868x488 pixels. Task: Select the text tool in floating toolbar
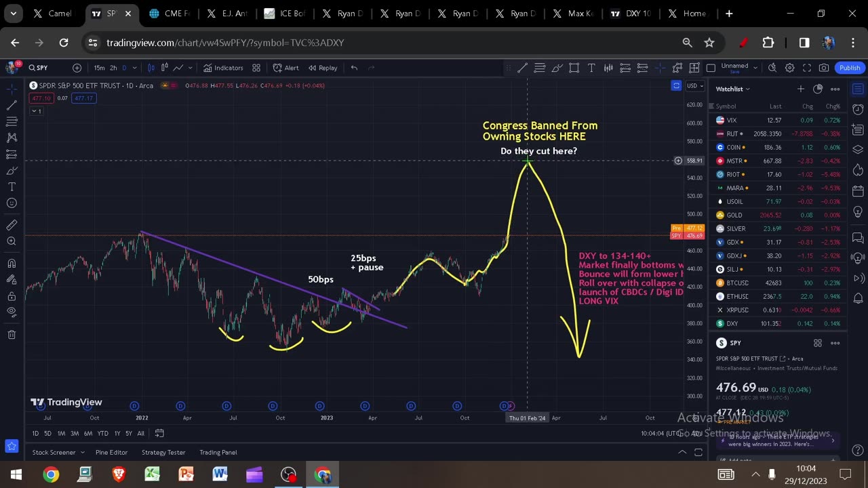[591, 68]
